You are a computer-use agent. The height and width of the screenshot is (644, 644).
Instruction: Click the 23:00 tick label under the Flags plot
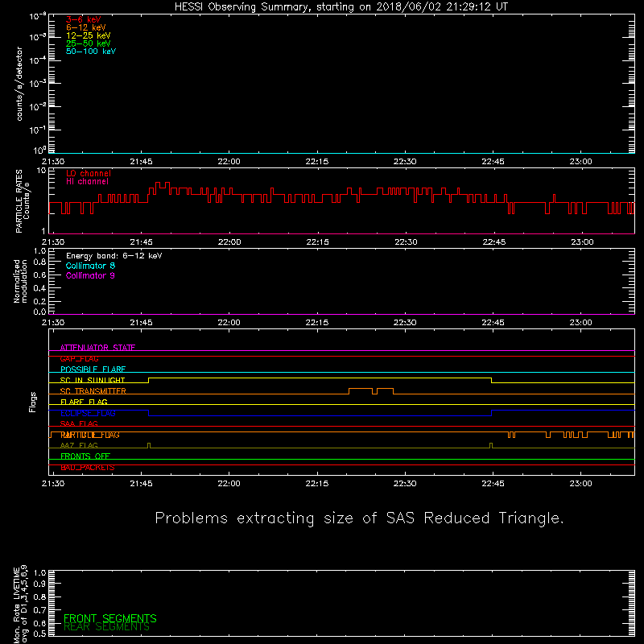(580, 484)
